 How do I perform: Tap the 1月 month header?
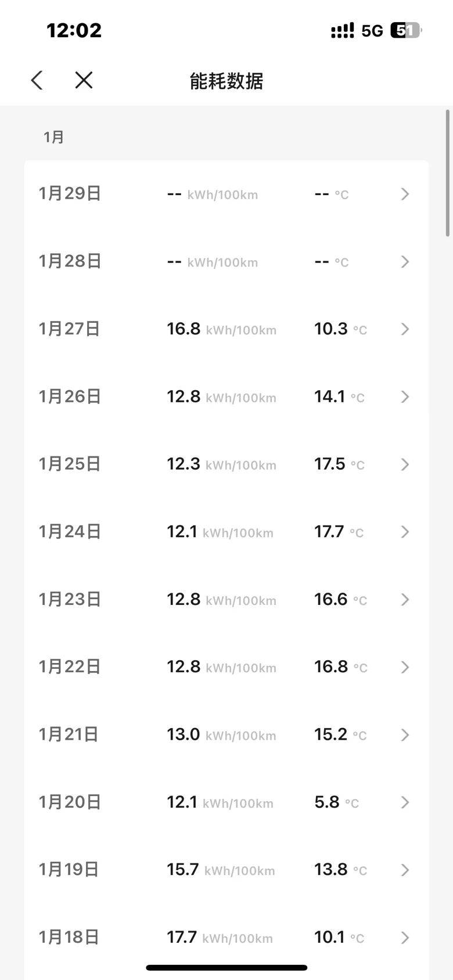pos(53,137)
